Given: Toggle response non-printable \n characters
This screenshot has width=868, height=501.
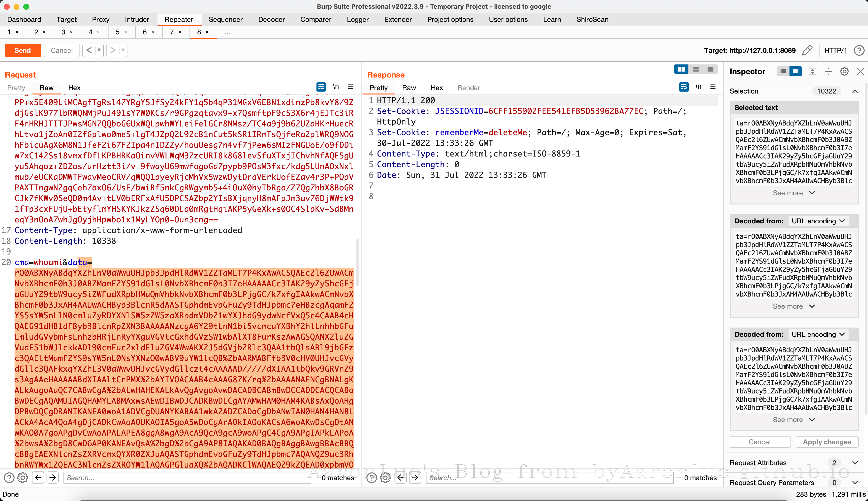Looking at the screenshot, I should (x=698, y=87).
